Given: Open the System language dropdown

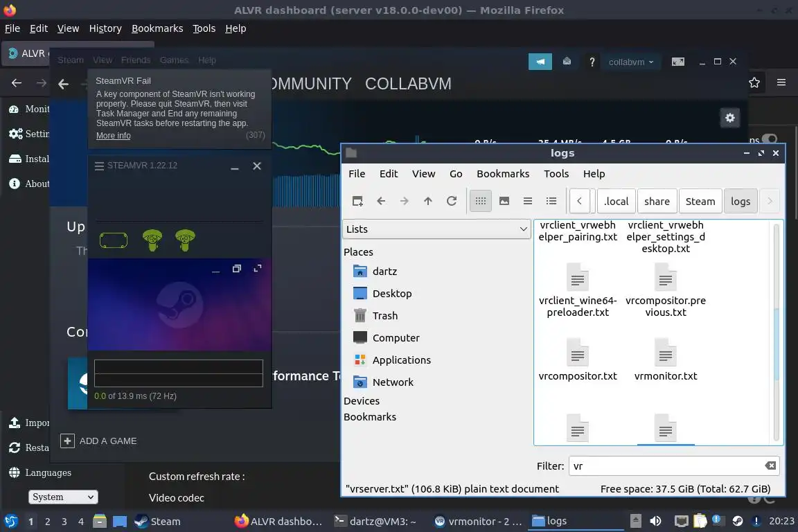Looking at the screenshot, I should pyautogui.click(x=63, y=497).
